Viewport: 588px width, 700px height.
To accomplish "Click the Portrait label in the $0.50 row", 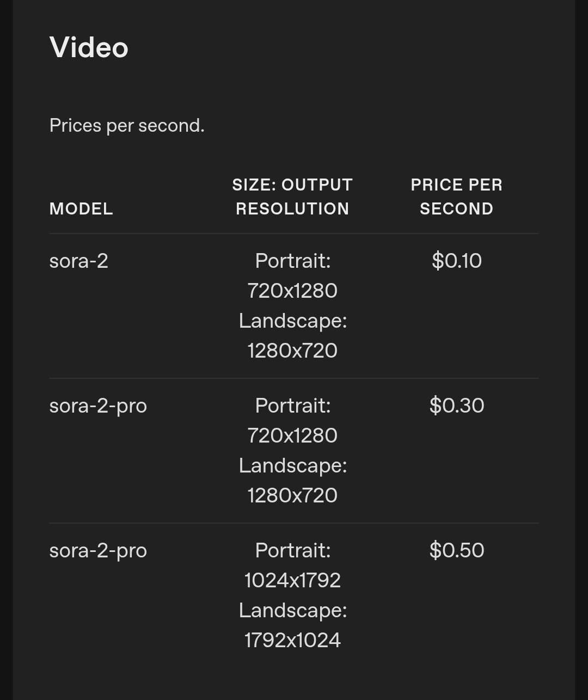I will [x=292, y=550].
